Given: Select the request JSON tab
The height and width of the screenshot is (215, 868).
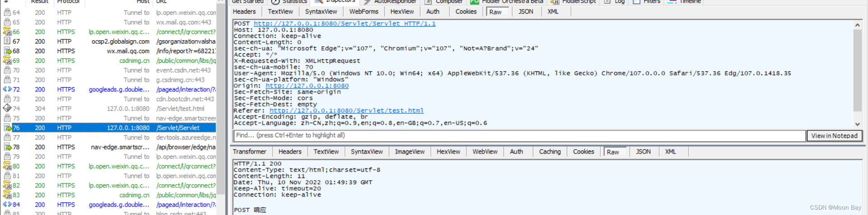Looking at the screenshot, I should (526, 12).
